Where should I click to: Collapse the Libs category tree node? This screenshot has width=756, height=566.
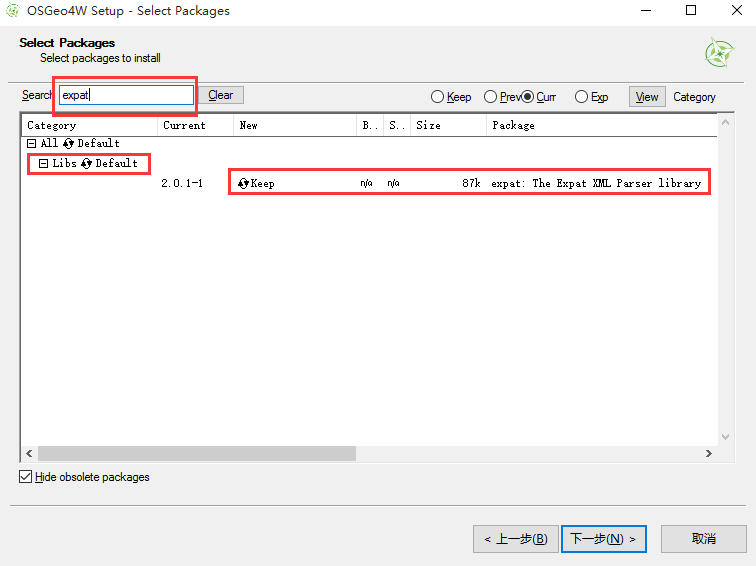click(x=43, y=163)
